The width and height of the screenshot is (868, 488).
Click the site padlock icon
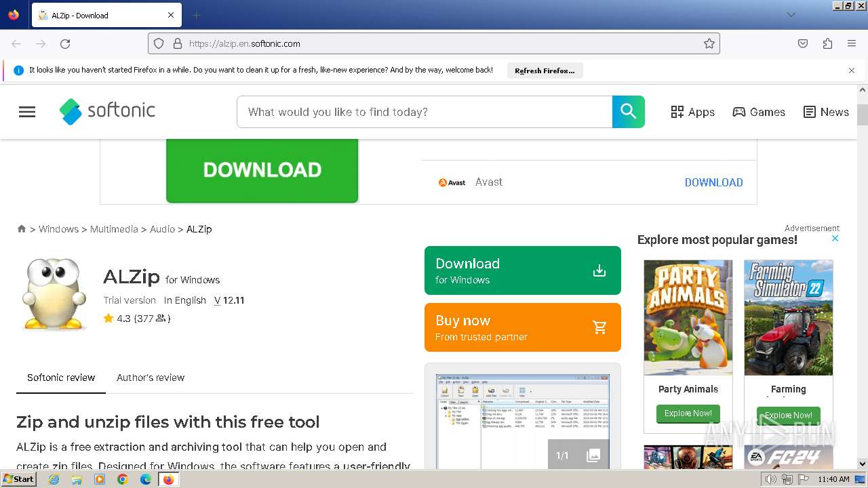[x=178, y=43]
